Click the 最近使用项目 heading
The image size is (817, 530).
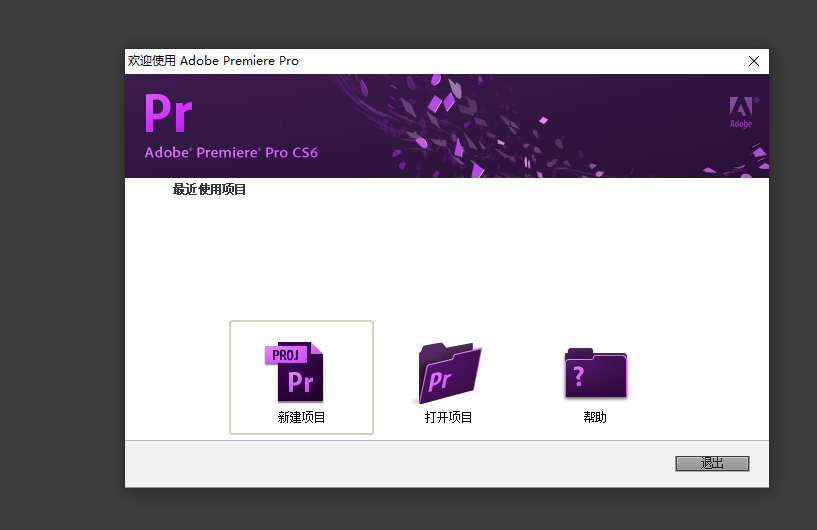pyautogui.click(x=209, y=189)
